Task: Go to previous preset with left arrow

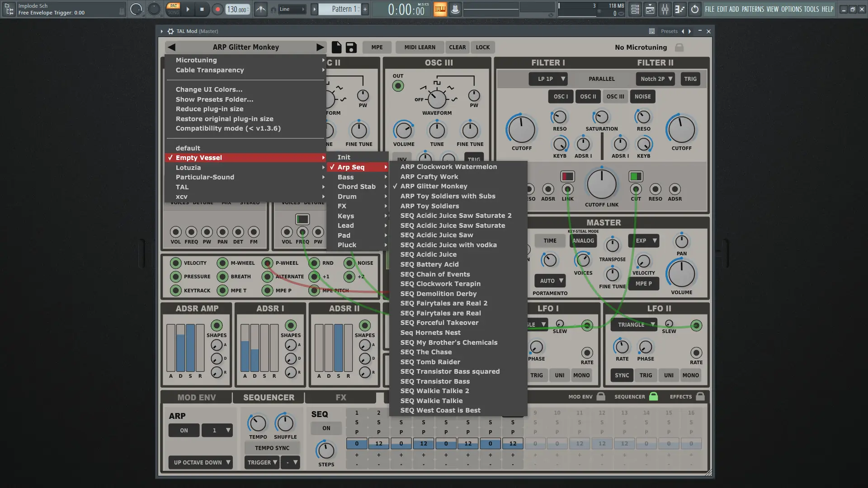Action: coord(171,47)
